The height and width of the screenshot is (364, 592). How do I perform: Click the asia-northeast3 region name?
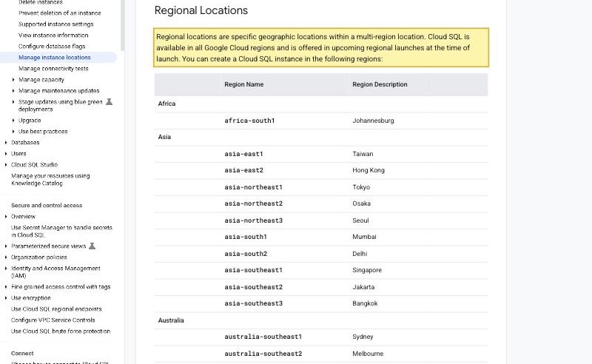pyautogui.click(x=253, y=220)
